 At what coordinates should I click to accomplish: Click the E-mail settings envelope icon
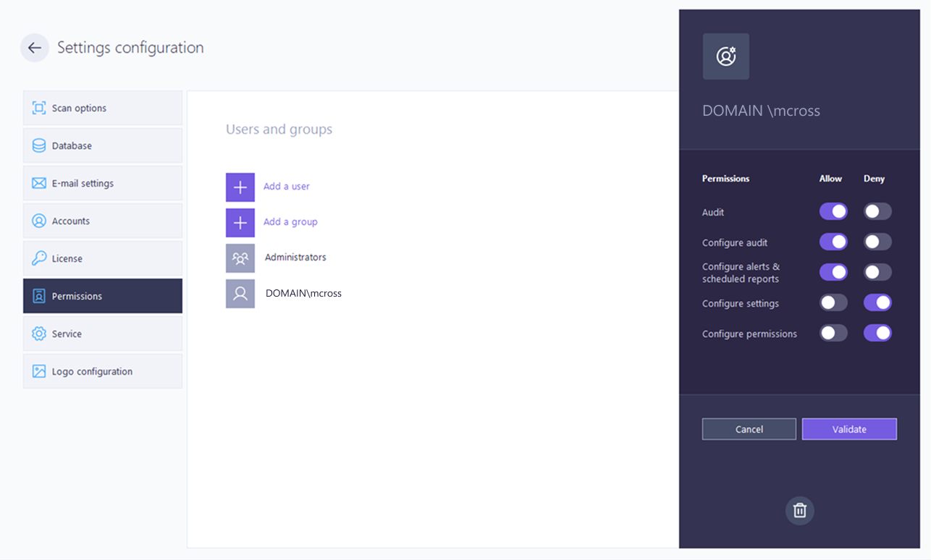click(39, 183)
